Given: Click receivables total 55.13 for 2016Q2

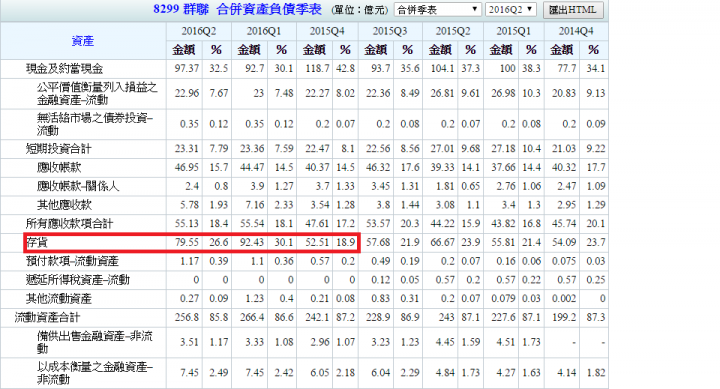Looking at the screenshot, I should [187, 223].
